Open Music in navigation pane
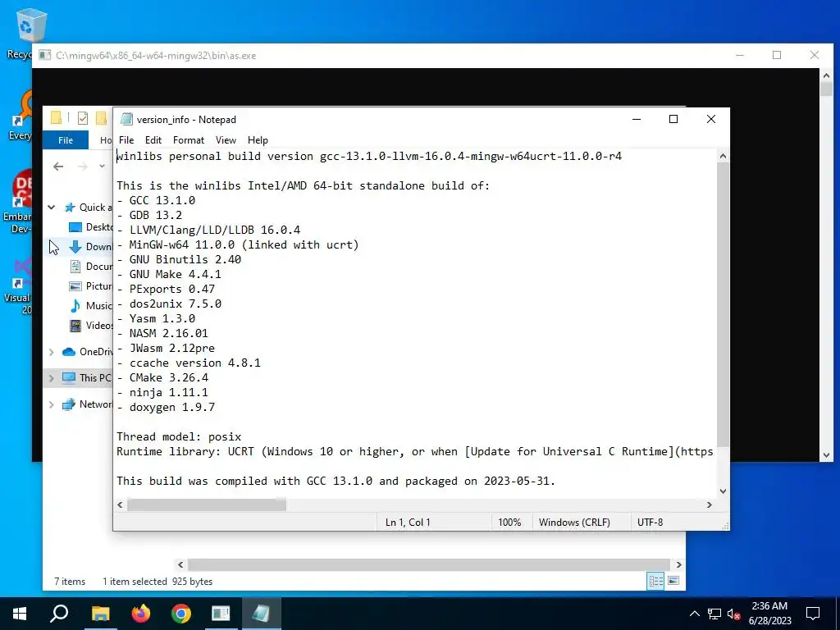Viewport: 840px width, 630px height. coord(91,306)
